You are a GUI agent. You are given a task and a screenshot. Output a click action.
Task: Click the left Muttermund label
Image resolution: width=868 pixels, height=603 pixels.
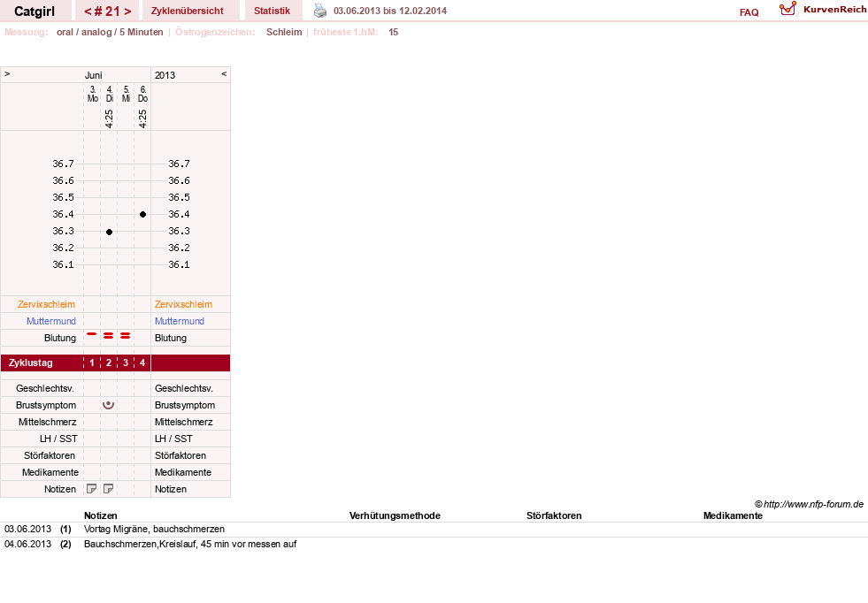coord(51,321)
